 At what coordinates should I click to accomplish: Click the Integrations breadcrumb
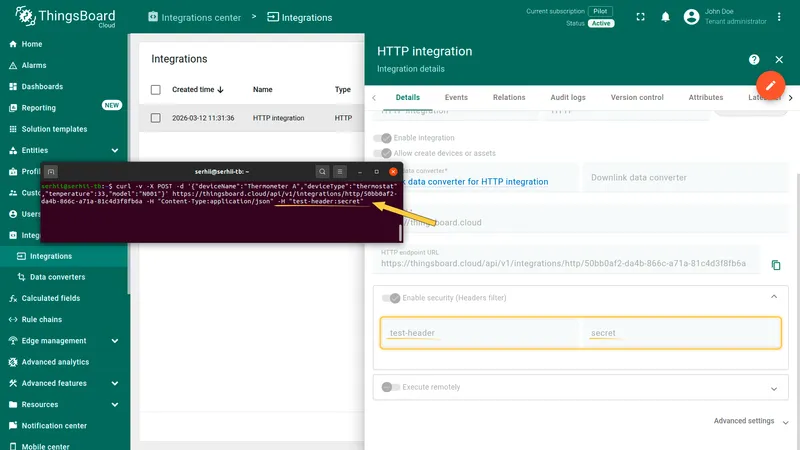[299, 17]
